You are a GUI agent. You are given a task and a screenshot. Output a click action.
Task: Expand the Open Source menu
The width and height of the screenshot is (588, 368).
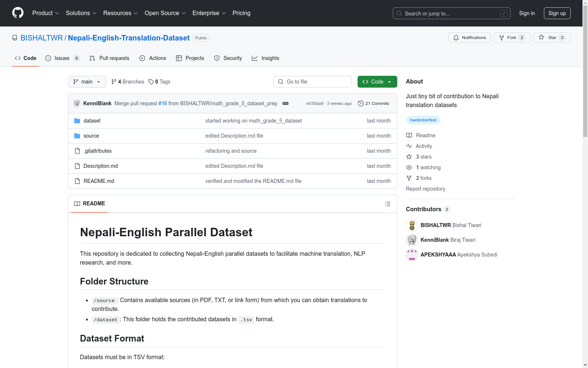click(165, 13)
